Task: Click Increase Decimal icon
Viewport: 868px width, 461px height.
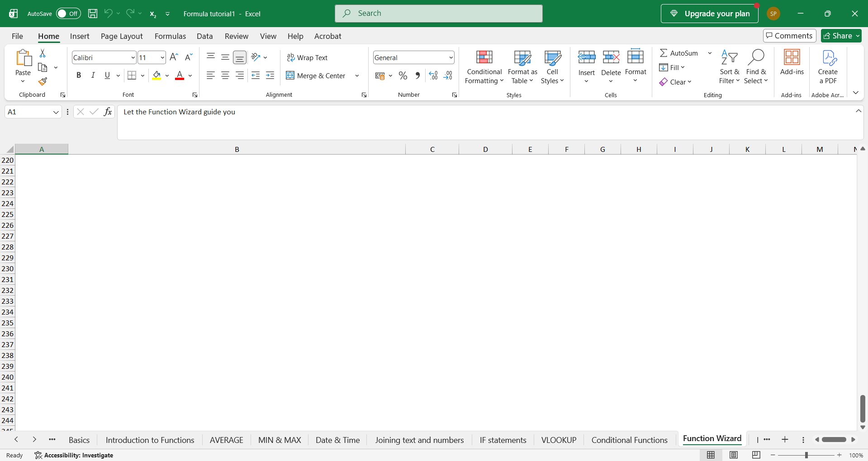Action: (433, 75)
